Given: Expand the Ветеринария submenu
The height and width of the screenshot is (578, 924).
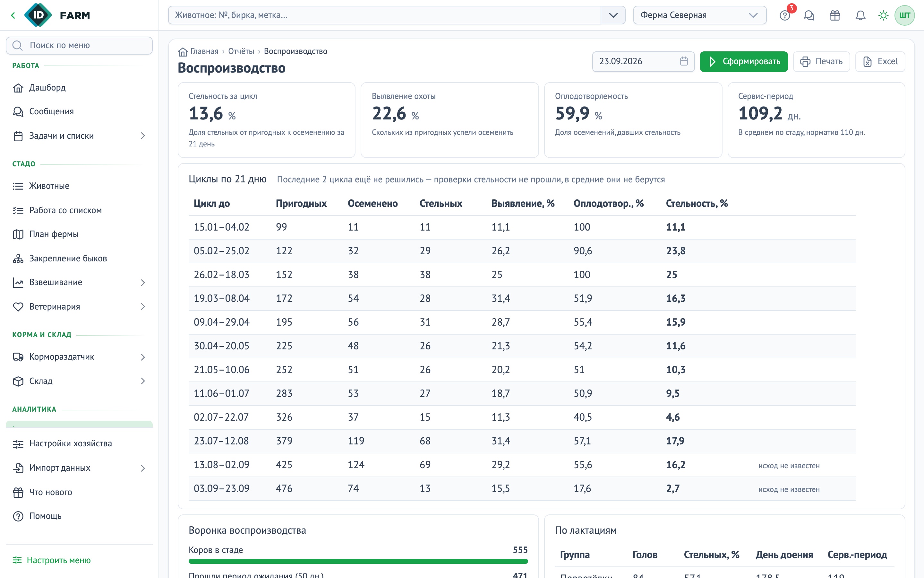Looking at the screenshot, I should click(143, 307).
